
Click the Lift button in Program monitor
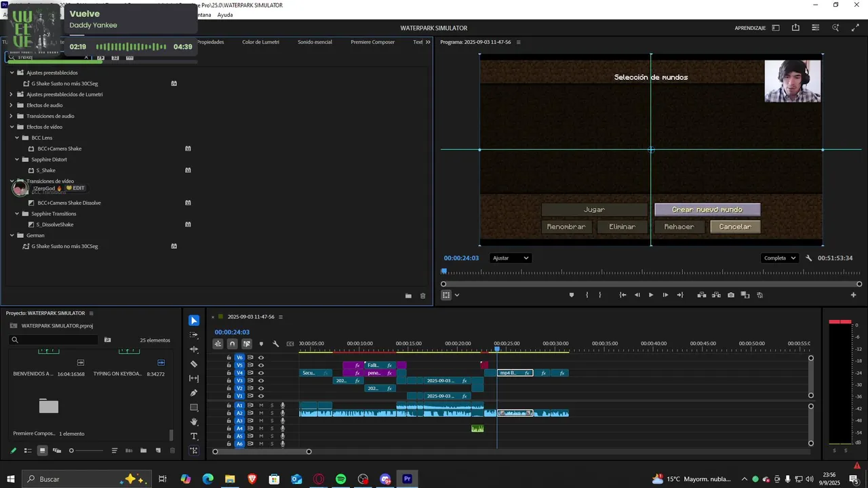coord(701,295)
